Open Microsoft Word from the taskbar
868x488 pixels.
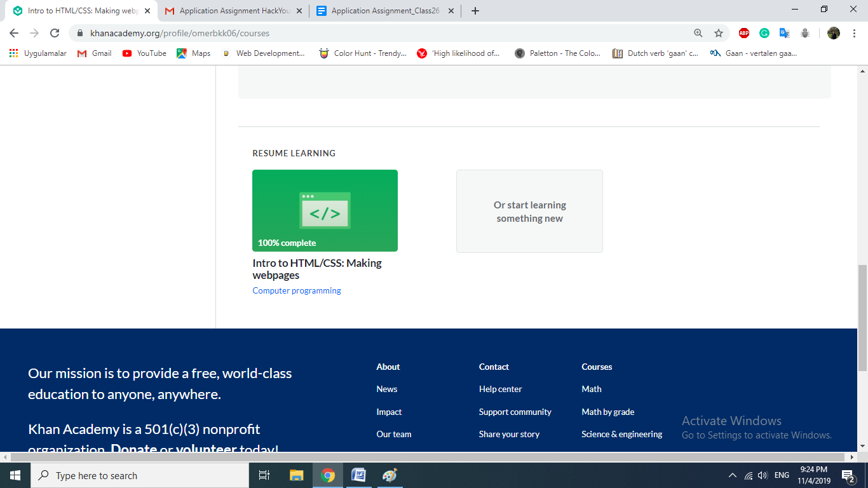(x=358, y=475)
